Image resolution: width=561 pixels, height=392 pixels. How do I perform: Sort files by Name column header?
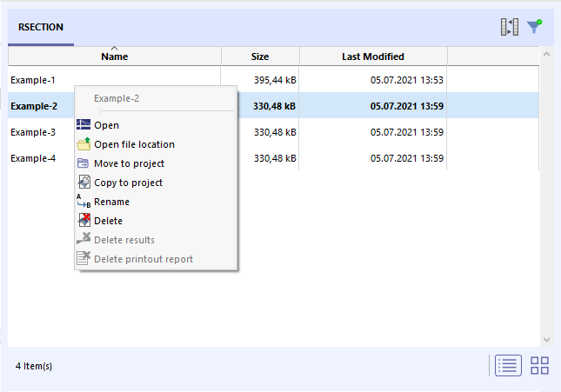coord(115,56)
